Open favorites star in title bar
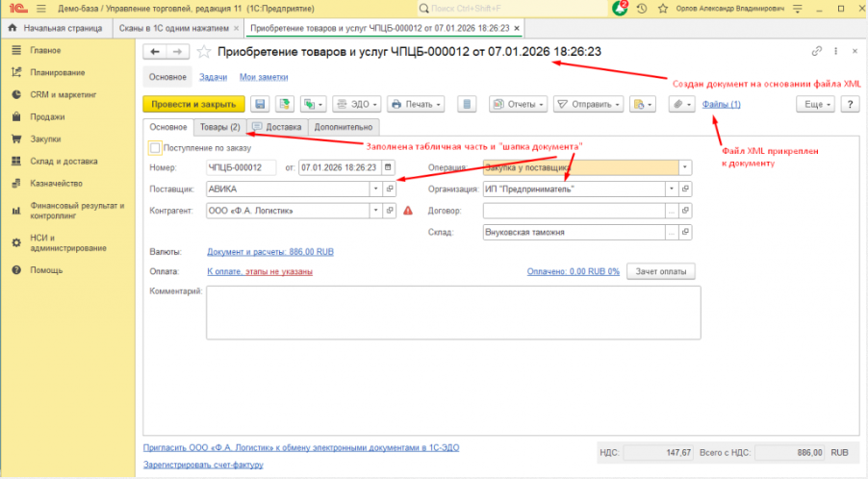Image resolution: width=868 pixels, height=479 pixels. click(x=663, y=9)
